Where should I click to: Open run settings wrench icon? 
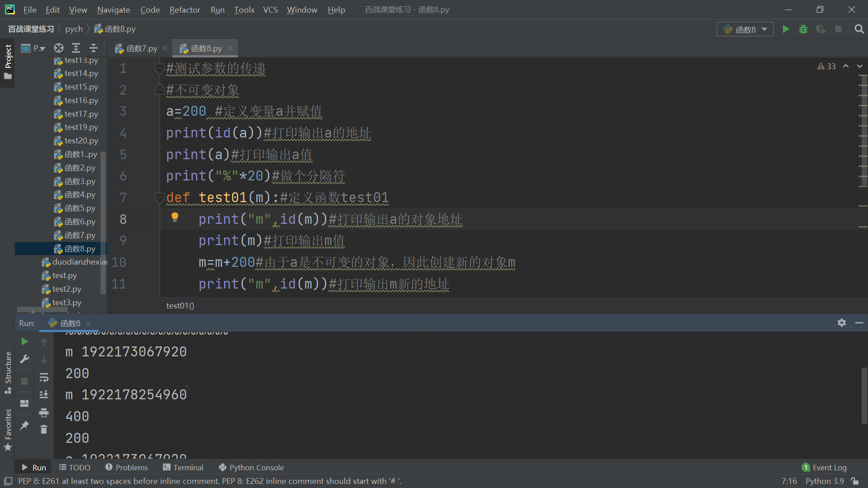tap(25, 359)
